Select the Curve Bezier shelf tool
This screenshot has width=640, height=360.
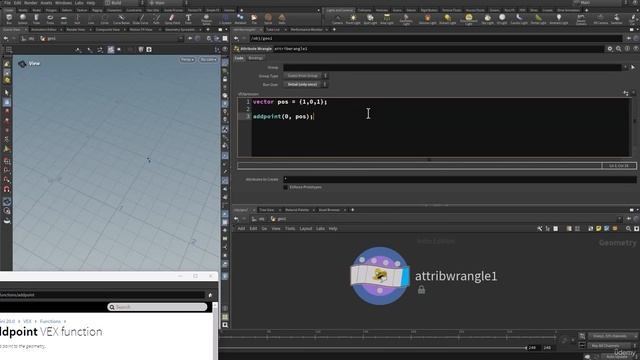(121, 19)
